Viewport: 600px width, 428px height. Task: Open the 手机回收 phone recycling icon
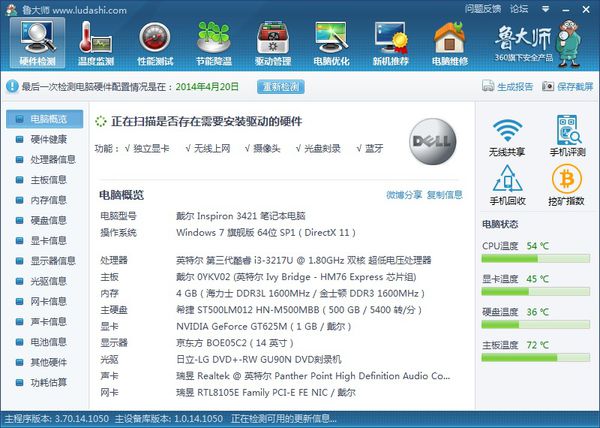click(508, 185)
